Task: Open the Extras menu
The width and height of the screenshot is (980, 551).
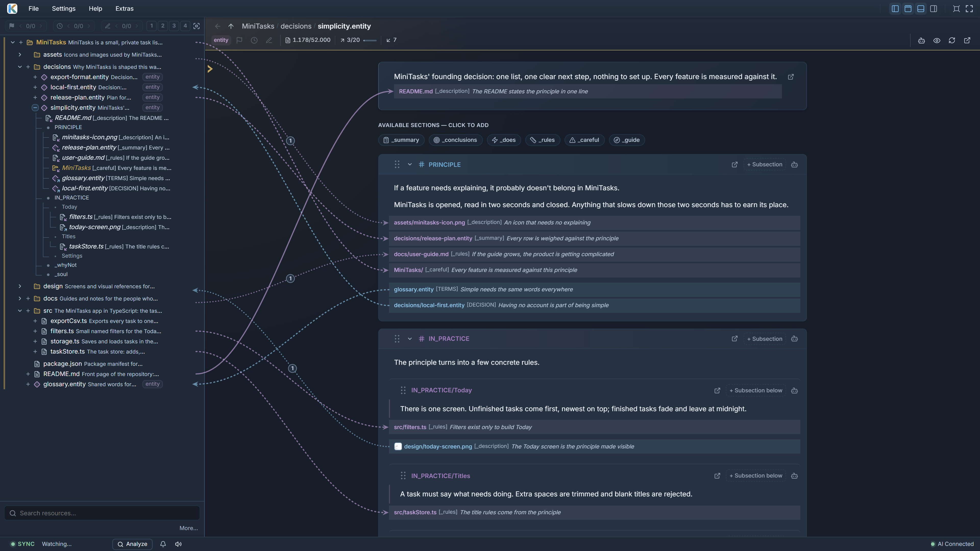Action: coord(124,8)
